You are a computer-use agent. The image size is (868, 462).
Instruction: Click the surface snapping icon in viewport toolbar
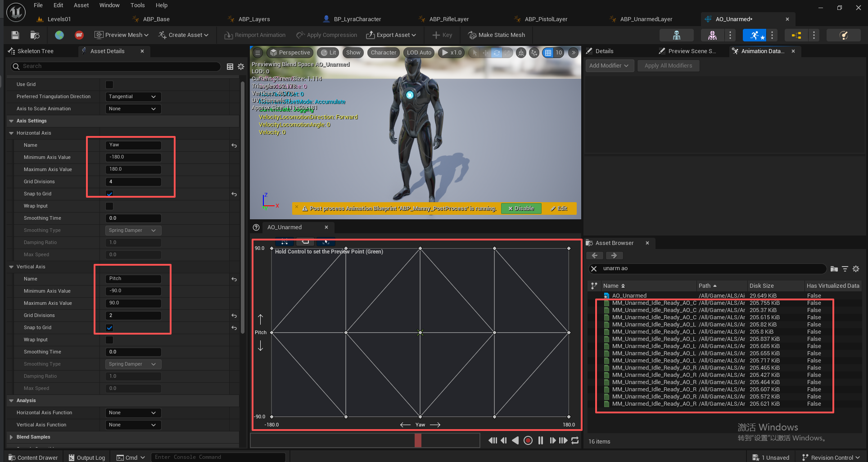534,53
